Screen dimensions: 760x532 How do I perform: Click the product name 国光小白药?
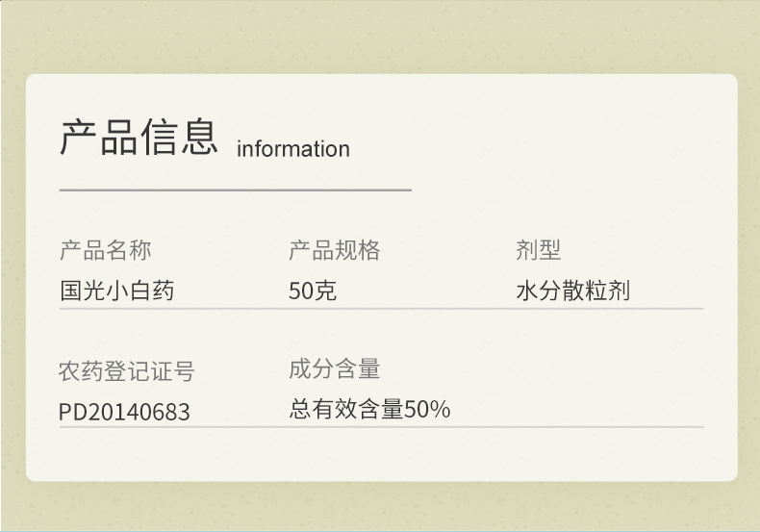tap(116, 291)
